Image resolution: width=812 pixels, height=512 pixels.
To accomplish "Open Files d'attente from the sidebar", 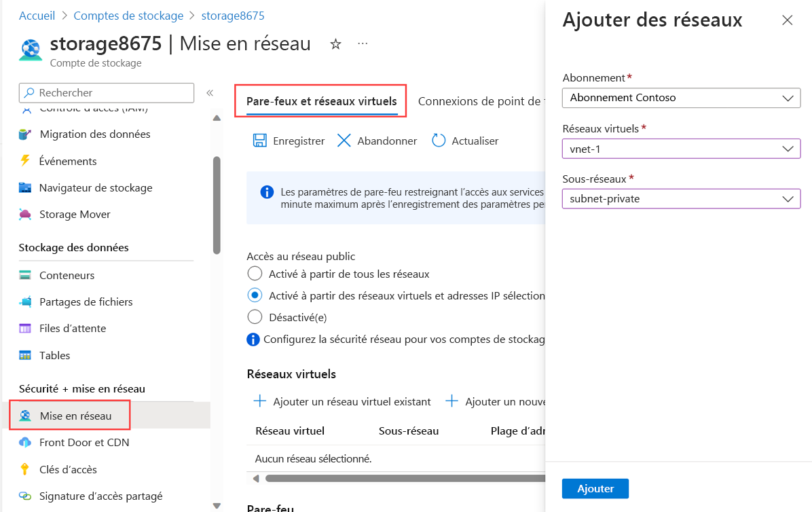I will [74, 328].
